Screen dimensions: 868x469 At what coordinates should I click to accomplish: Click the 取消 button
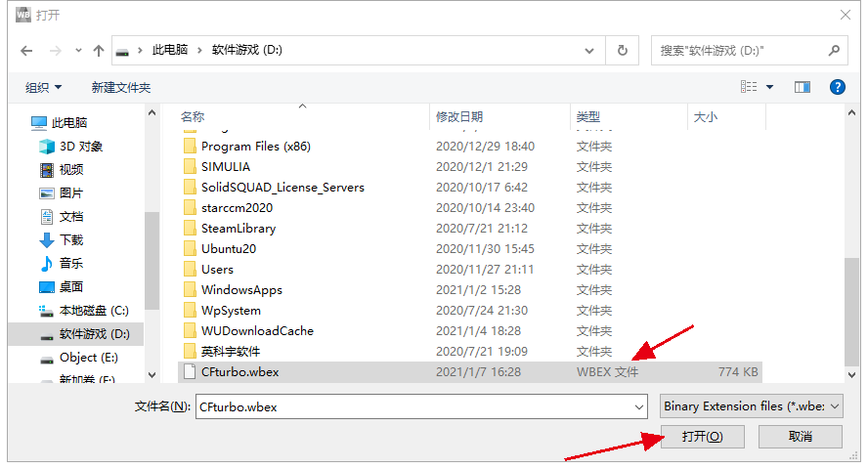point(800,437)
